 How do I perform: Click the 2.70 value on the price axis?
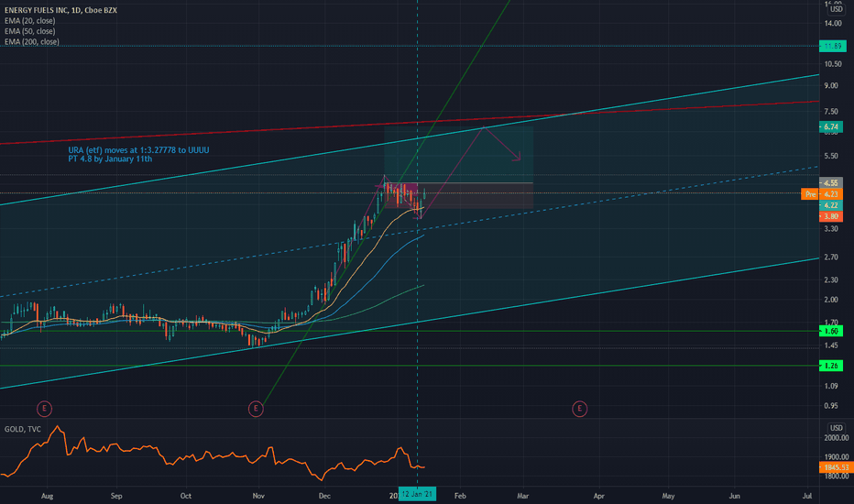click(x=831, y=257)
